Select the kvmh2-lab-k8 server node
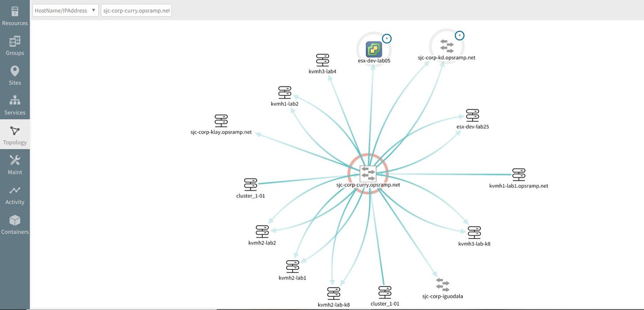The image size is (644, 310). coord(334,293)
